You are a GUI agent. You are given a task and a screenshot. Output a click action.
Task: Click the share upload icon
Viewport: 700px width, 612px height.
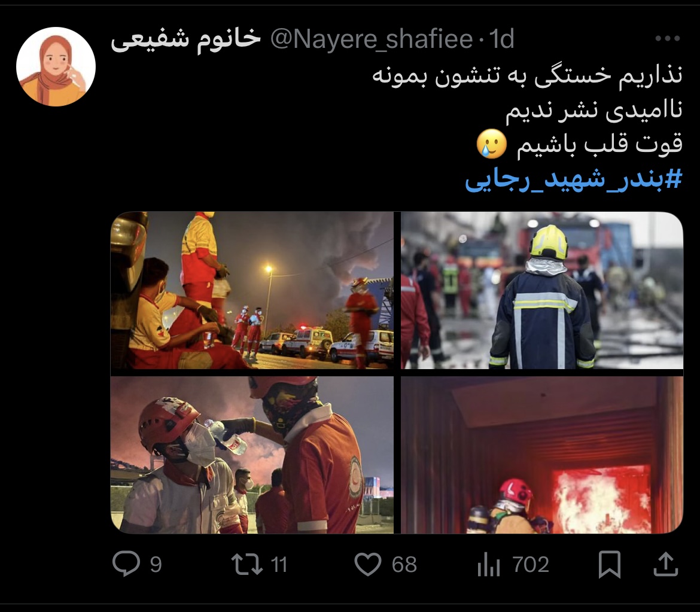pyautogui.click(x=666, y=564)
